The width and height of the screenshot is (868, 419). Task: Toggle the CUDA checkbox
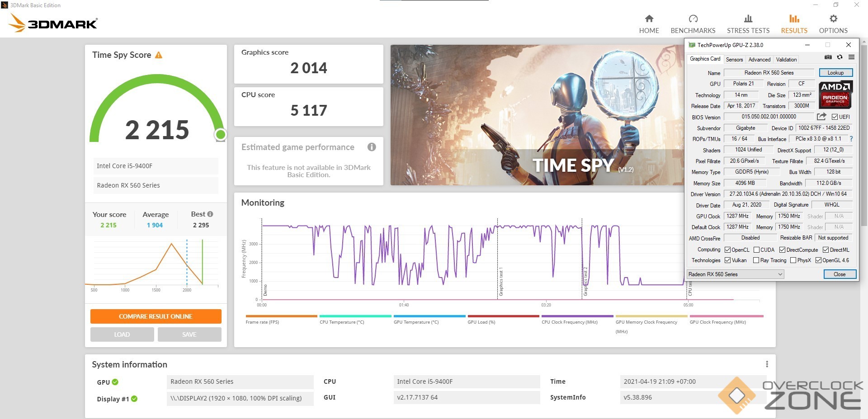point(756,250)
